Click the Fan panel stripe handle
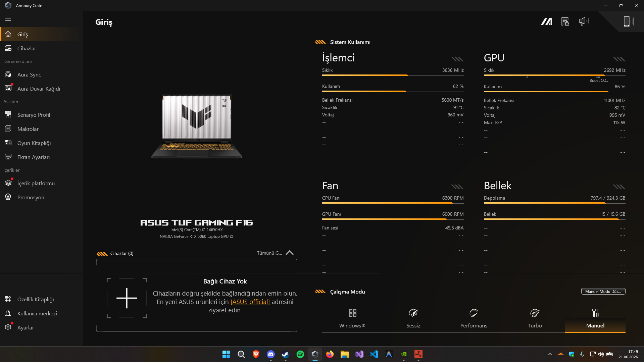This screenshot has height=362, width=644. coord(457,187)
